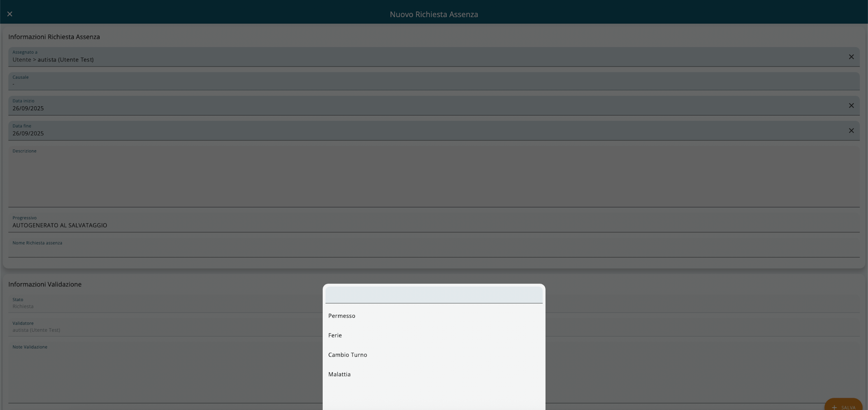
Task: Focus the Descrizione text area
Action: (433, 179)
